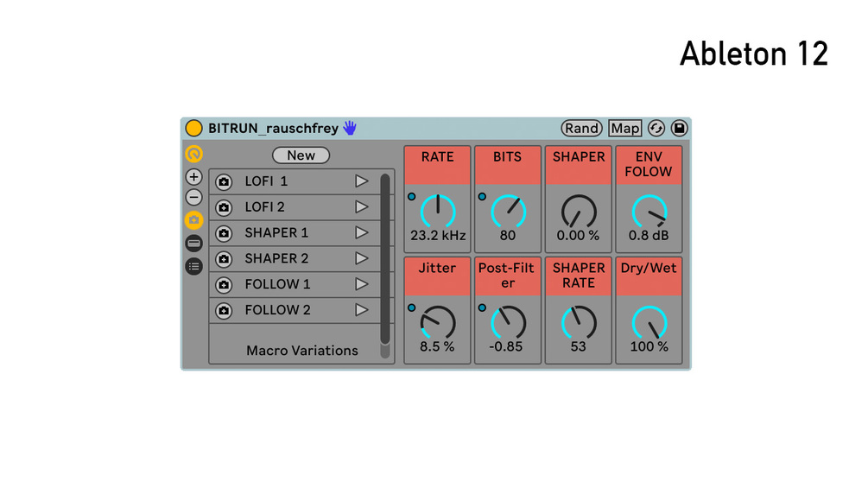Click the variations list scrollbar
The width and height of the screenshot is (868, 488).
tap(385, 259)
